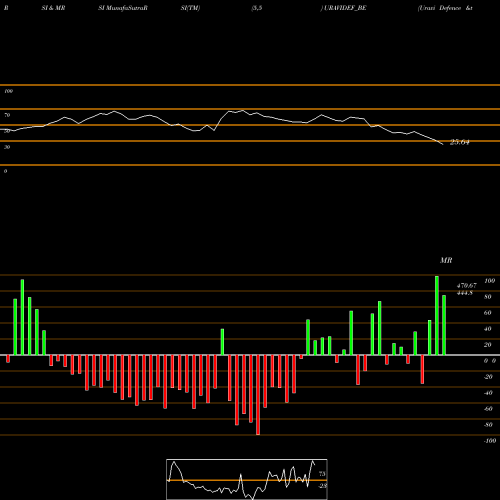This screenshot has width=500, height=500.
Task: Click the MunafaSutra header text
Action: [x=126, y=8]
